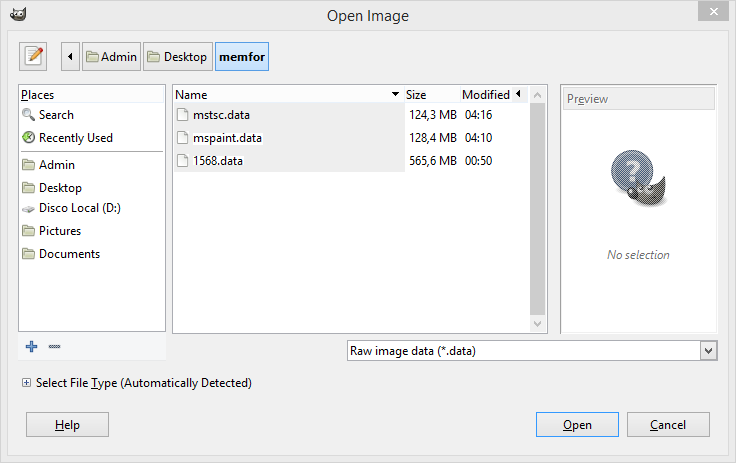Open Recently Used in Places
Screen dimensions: 736x463
point(75,138)
